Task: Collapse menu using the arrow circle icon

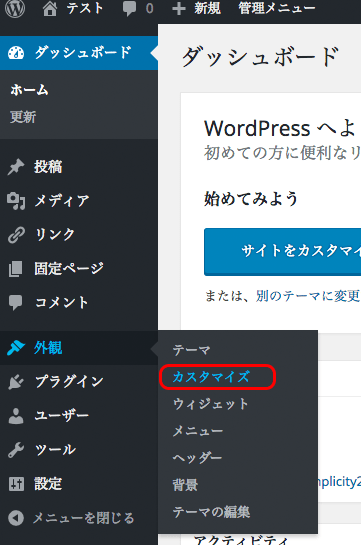Action: [x=16, y=518]
